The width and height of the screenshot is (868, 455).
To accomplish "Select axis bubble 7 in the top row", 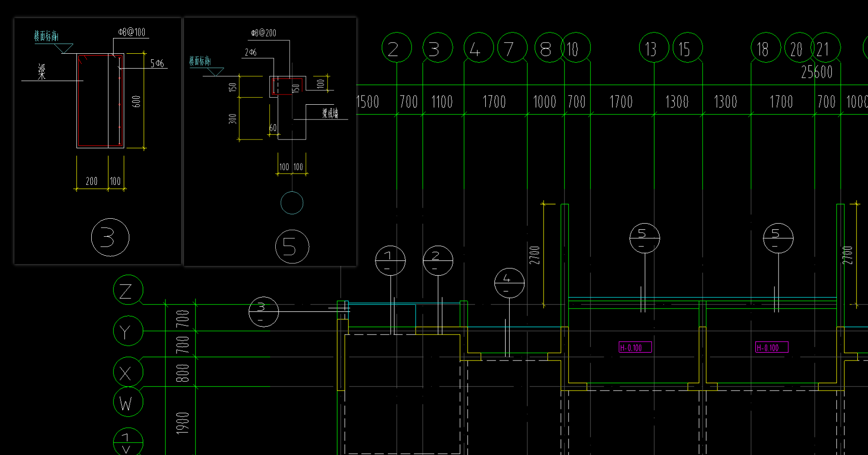I will [x=512, y=47].
